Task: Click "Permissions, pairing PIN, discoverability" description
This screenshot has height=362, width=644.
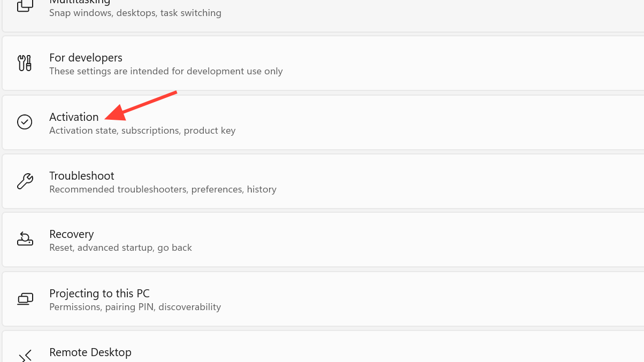Action: click(135, 307)
